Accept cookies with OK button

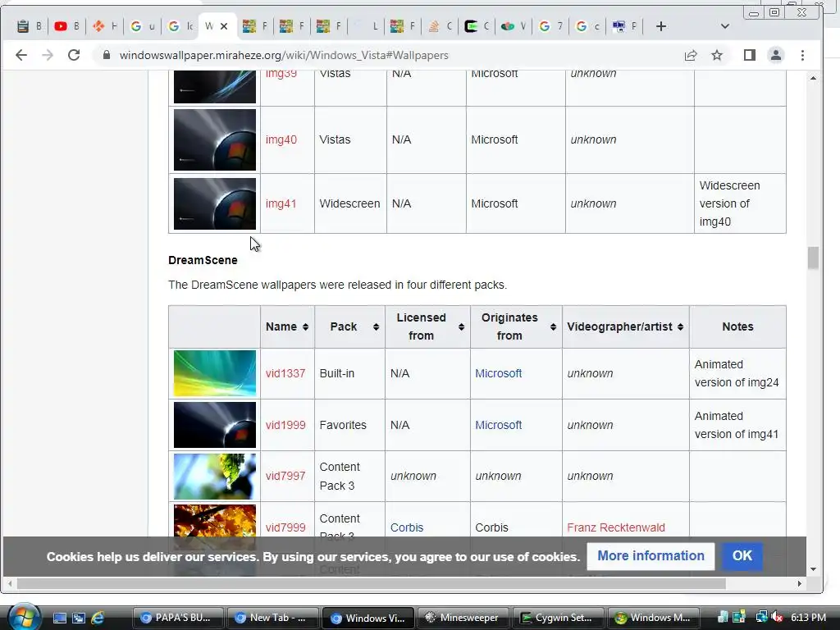(x=742, y=556)
